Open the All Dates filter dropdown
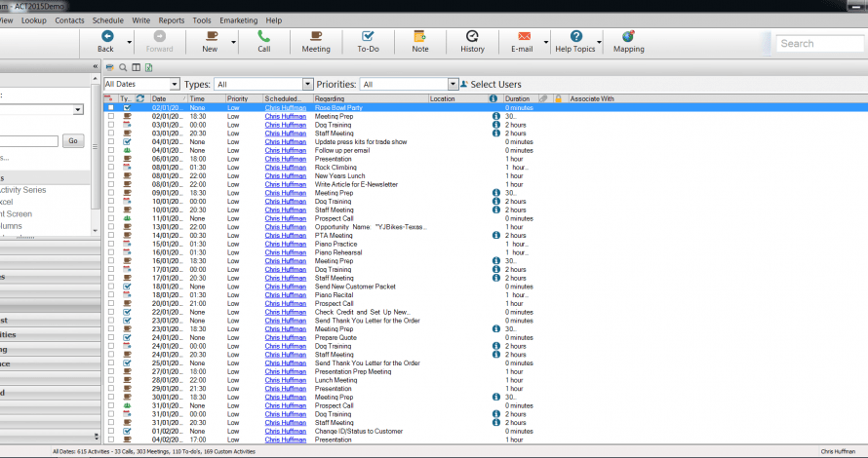 pos(175,84)
